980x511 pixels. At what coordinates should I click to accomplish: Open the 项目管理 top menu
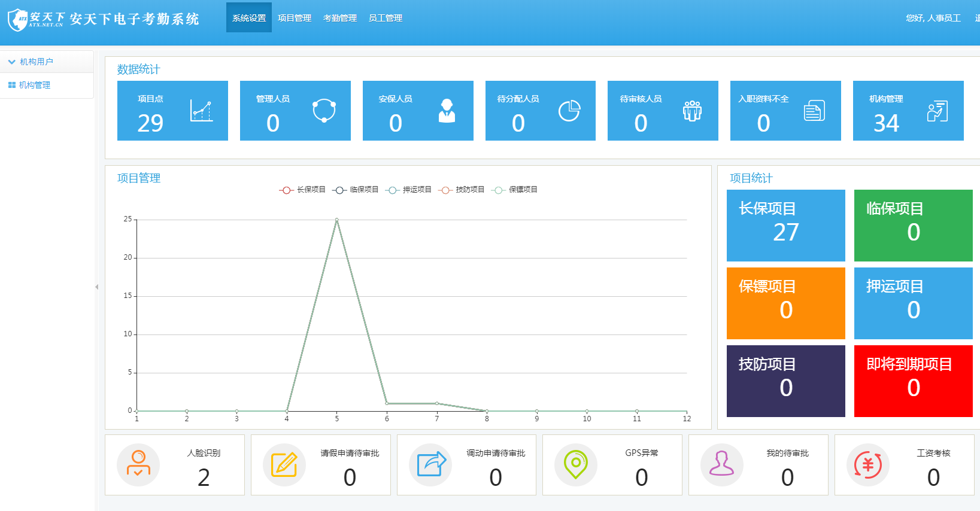(x=295, y=18)
